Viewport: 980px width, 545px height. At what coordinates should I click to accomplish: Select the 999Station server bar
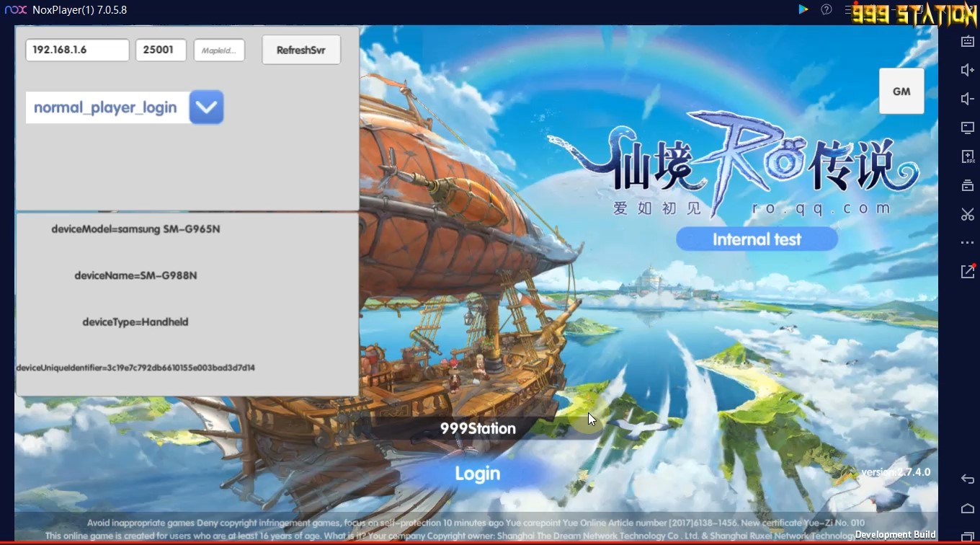pos(478,428)
